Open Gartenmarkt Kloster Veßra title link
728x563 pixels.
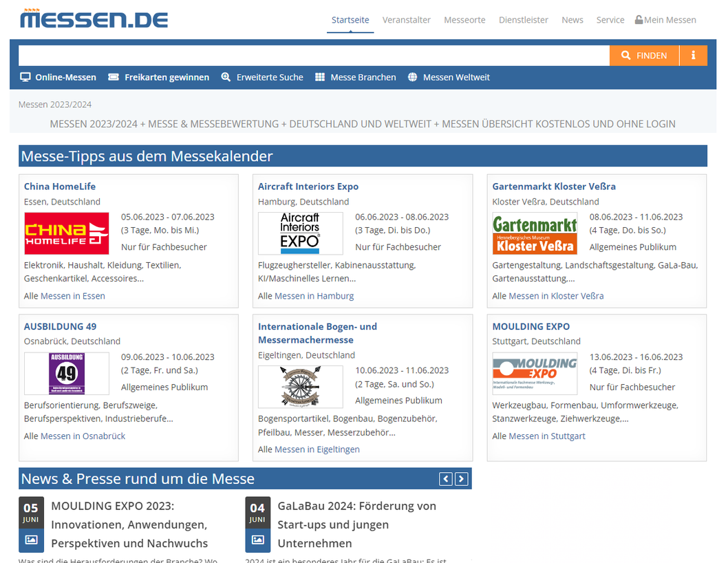(x=554, y=187)
